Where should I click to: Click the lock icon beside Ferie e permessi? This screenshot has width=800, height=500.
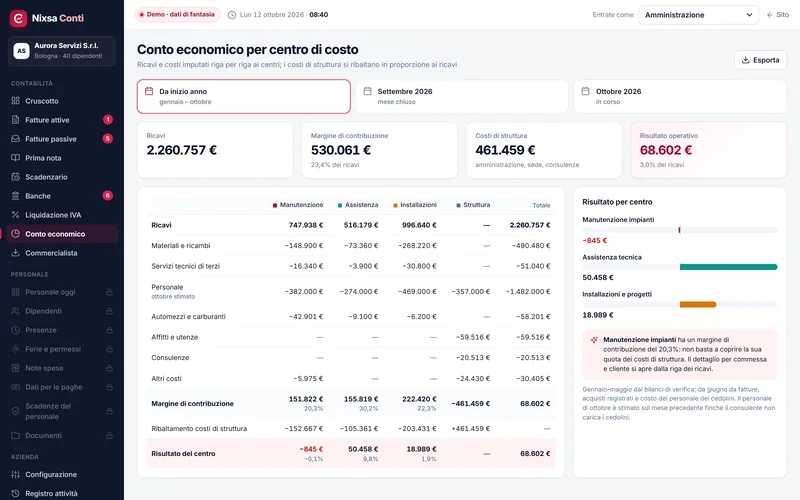point(109,349)
